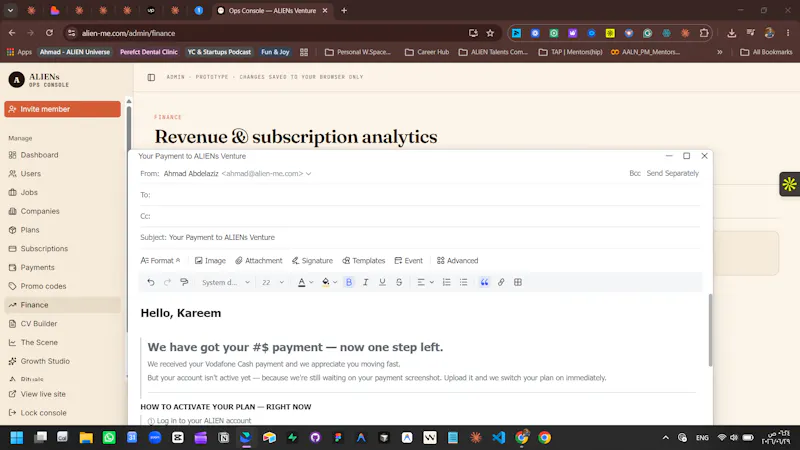
Task: Toggle underline formatting
Action: (x=382, y=282)
